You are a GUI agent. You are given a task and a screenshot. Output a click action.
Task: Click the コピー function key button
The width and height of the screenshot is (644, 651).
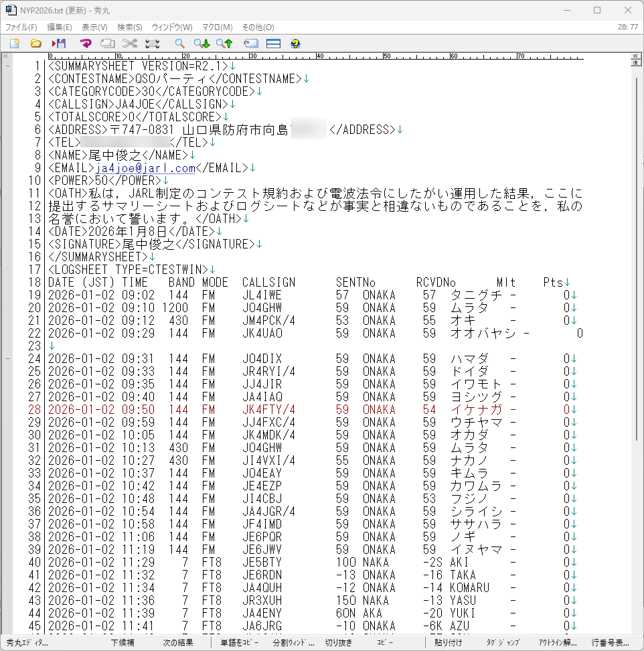[x=385, y=643]
